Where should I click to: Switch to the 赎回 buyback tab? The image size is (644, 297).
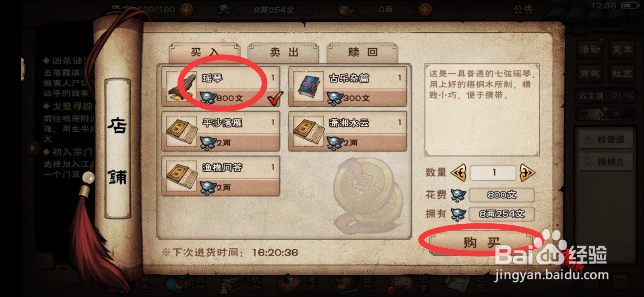pyautogui.click(x=363, y=53)
